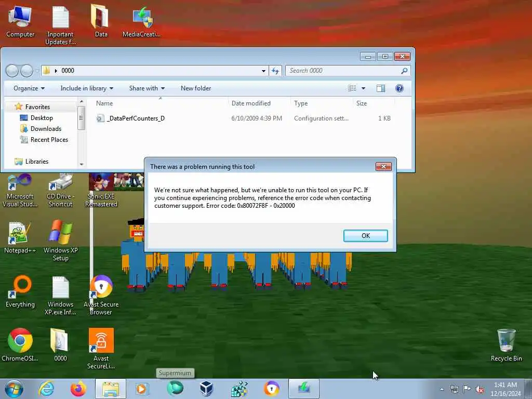This screenshot has height=399, width=532.
Task: Select the Recycle Bin icon
Action: [506, 345]
